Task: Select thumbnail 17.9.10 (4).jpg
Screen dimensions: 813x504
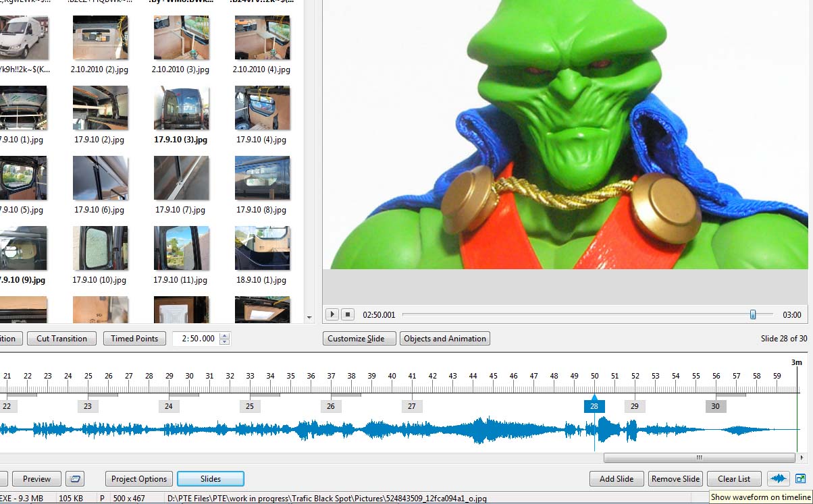Action: click(x=262, y=108)
